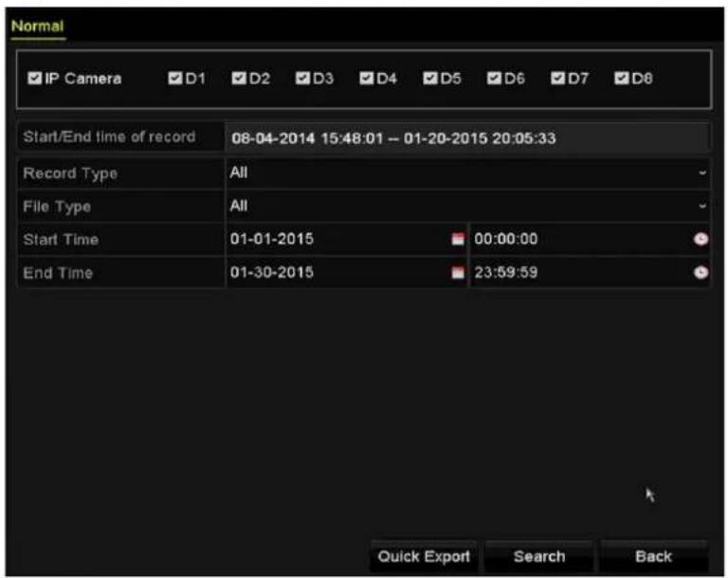Edit the End Time date 01-30-2015
Viewport: 728px width, 578px height.
[272, 273]
